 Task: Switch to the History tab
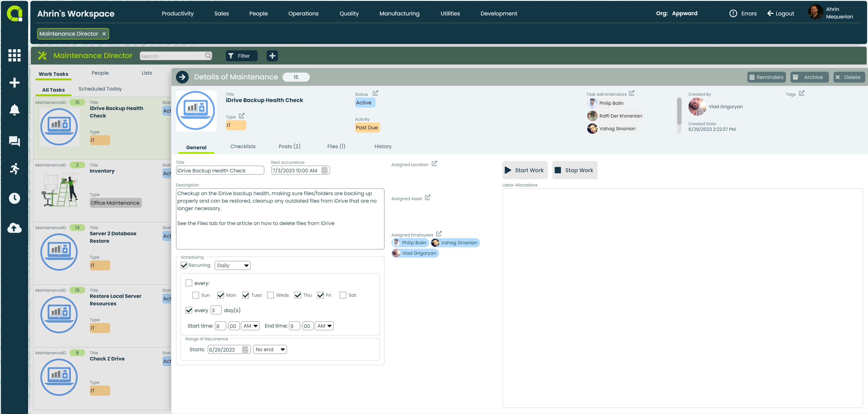click(383, 146)
